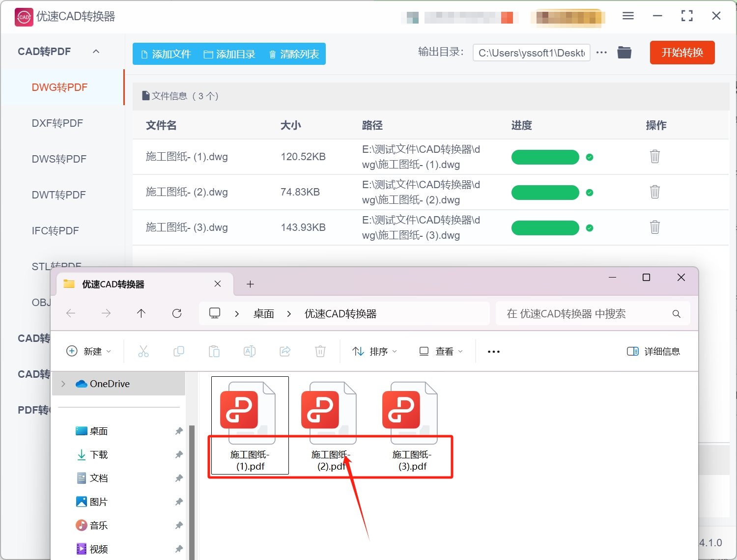Open output folder via folder icon
The width and height of the screenshot is (737, 560).
point(624,52)
